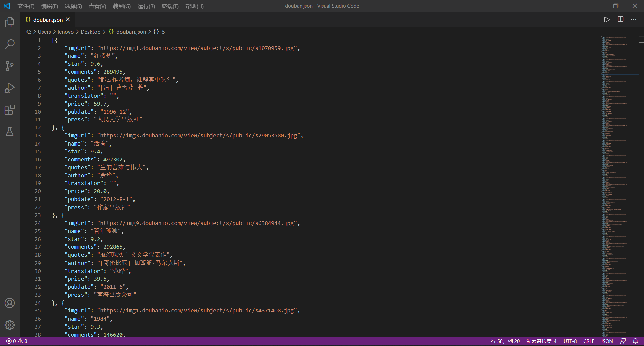Click the comments value 492302

tap(113, 159)
